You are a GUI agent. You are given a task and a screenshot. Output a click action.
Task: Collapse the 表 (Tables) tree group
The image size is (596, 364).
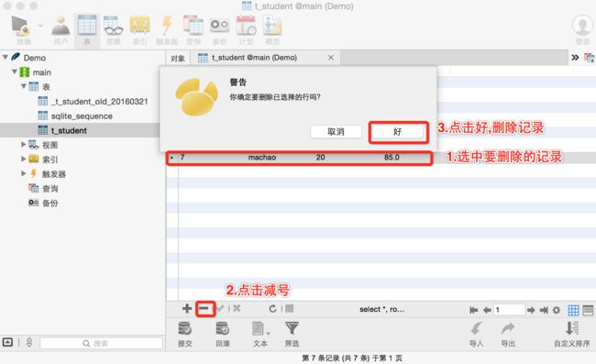coord(24,86)
